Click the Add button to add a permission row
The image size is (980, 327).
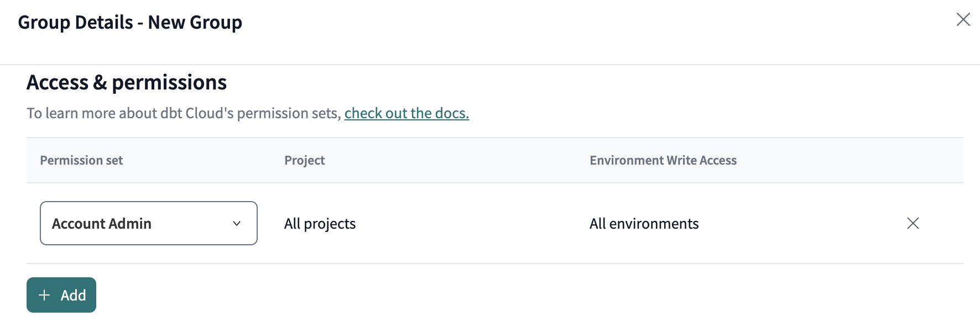(61, 295)
